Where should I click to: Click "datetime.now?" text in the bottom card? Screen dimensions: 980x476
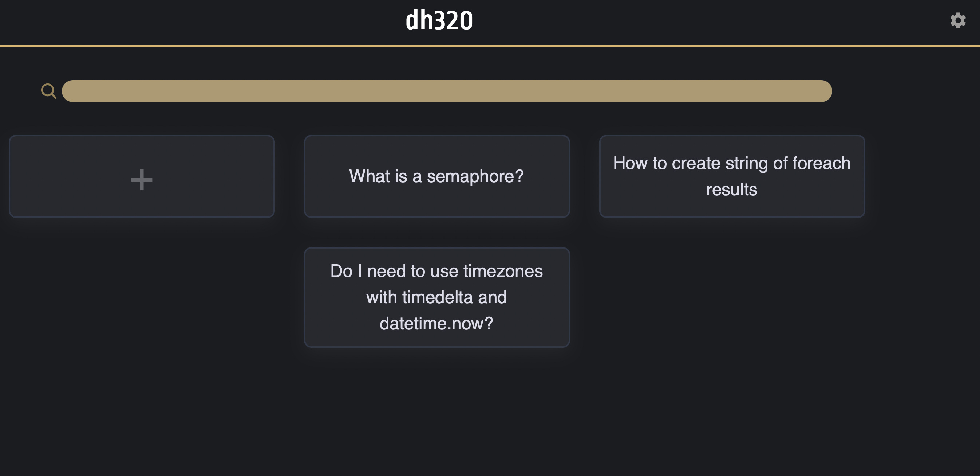[x=436, y=324]
